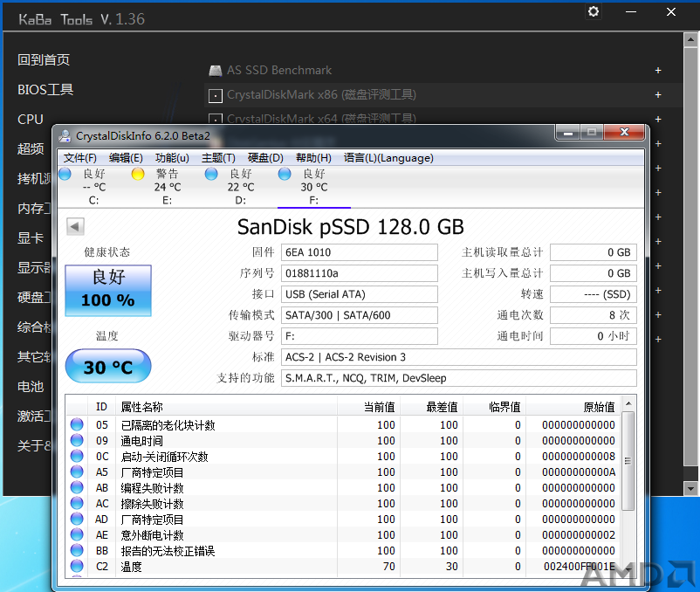Click status orb for attribute A5
Viewport: 700px width, 592px height.
click(x=77, y=472)
